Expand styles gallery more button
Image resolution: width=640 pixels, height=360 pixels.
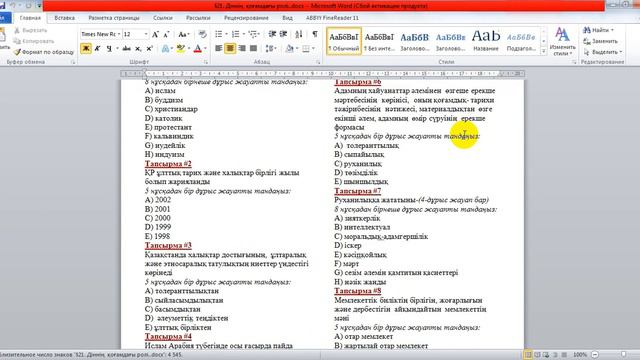[x=543, y=52]
